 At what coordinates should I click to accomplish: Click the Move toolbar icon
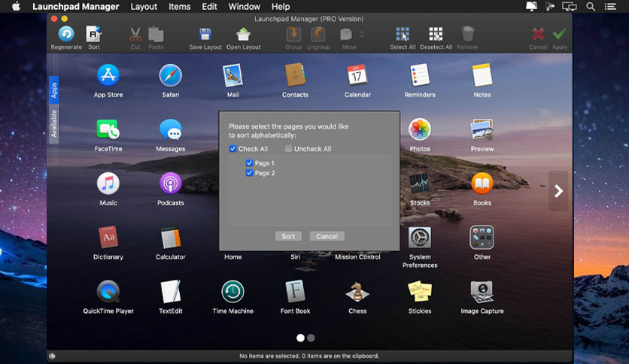[x=346, y=35]
